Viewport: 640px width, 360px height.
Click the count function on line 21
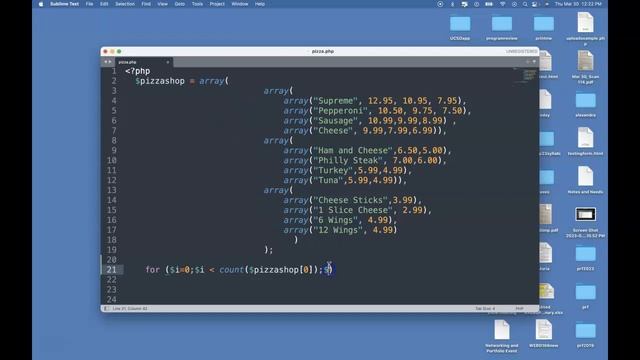[x=231, y=270]
